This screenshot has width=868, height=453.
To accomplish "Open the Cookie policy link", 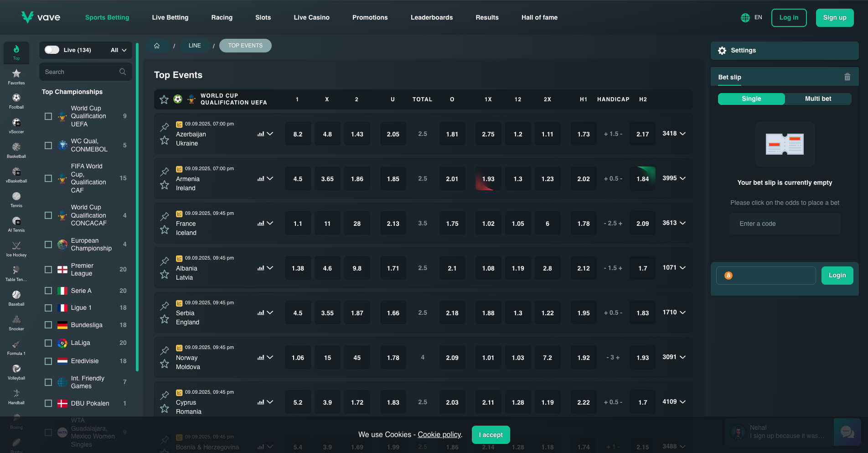I will click(x=439, y=435).
